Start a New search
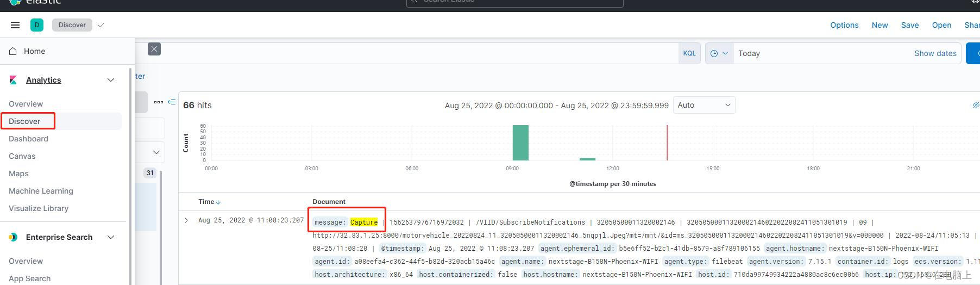Image resolution: width=980 pixels, height=285 pixels. 880,25
